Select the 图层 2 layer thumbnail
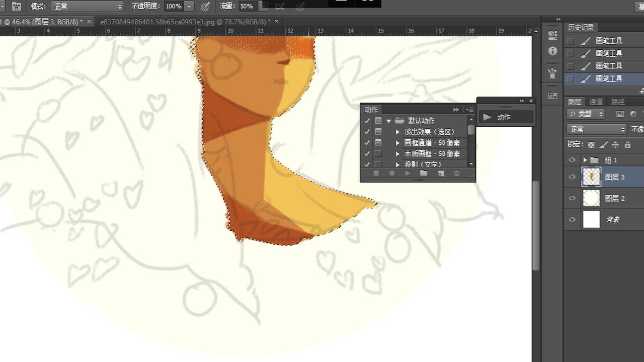This screenshot has height=362, width=644. coord(592,199)
